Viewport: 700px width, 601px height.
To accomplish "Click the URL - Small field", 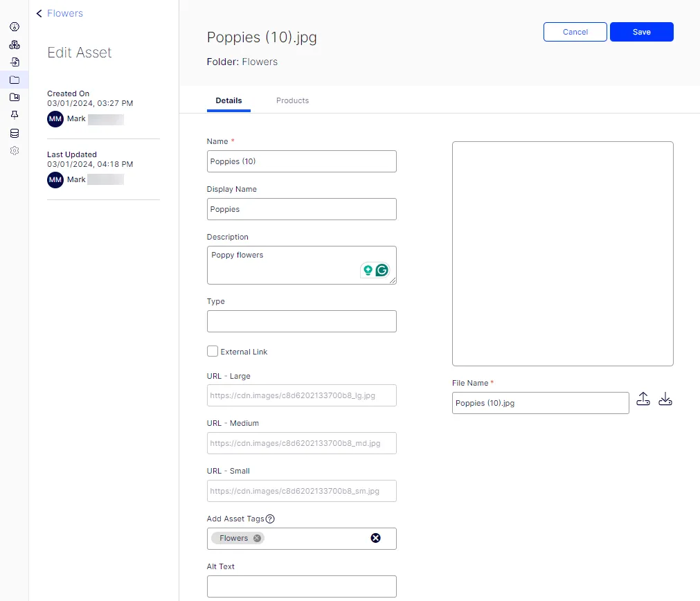I will (302, 491).
